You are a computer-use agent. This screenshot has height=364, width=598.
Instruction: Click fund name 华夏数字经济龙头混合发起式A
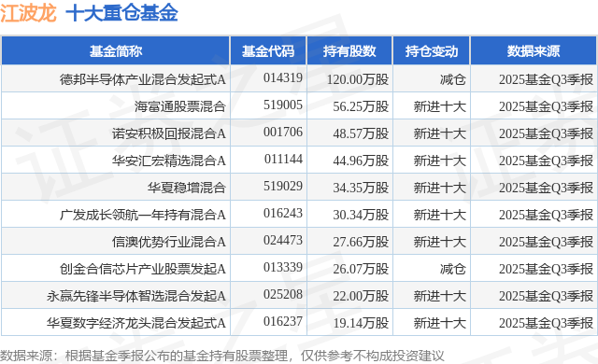[x=136, y=323]
